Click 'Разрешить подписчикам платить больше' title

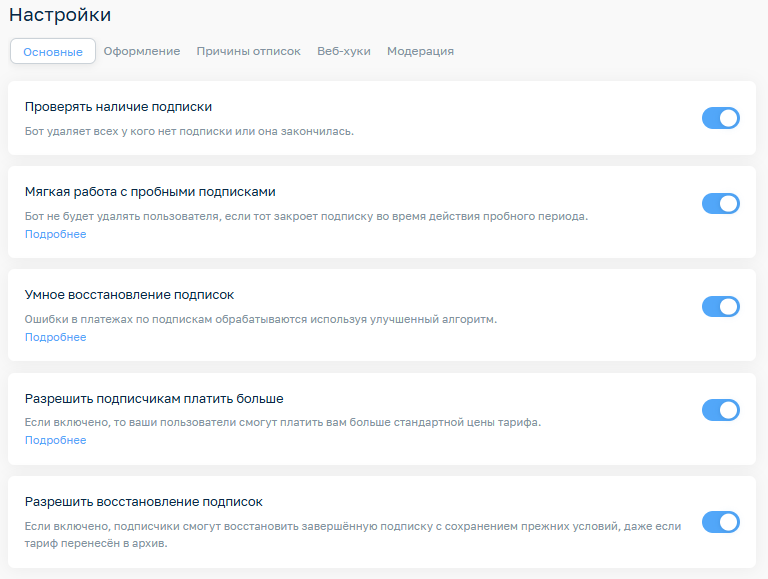tap(154, 398)
